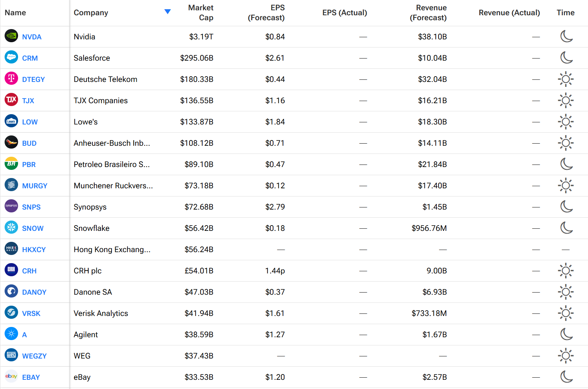
Task: Open the HKXCY ticker link
Action: tap(34, 250)
